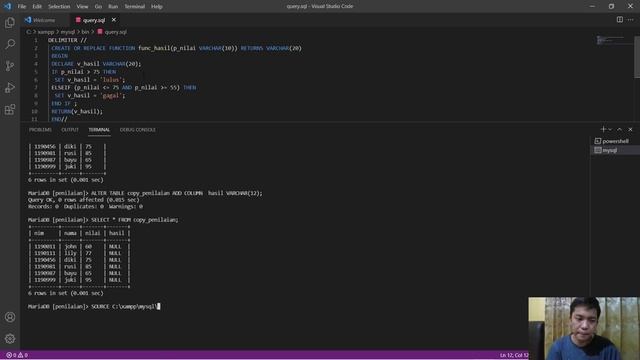Switch to the Debug Console tab
This screenshot has height=360, width=640.
tap(138, 130)
